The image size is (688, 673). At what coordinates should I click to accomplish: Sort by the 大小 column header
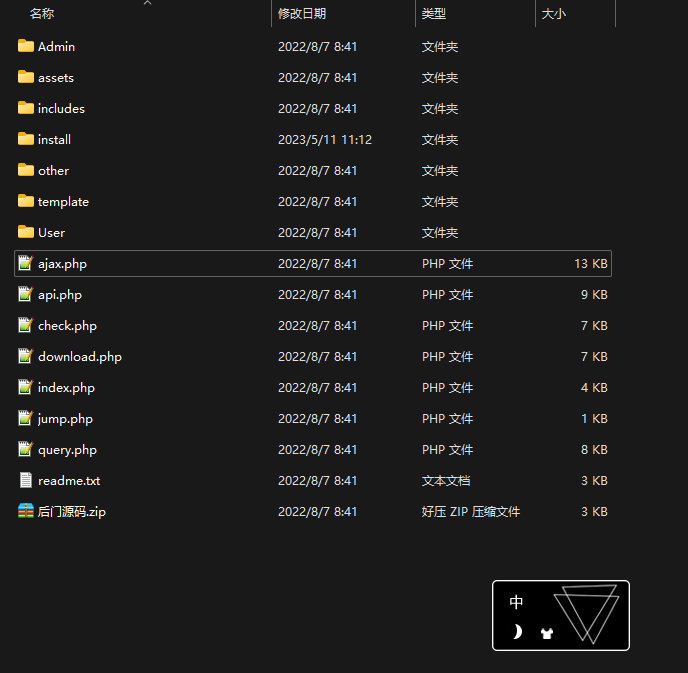554,14
